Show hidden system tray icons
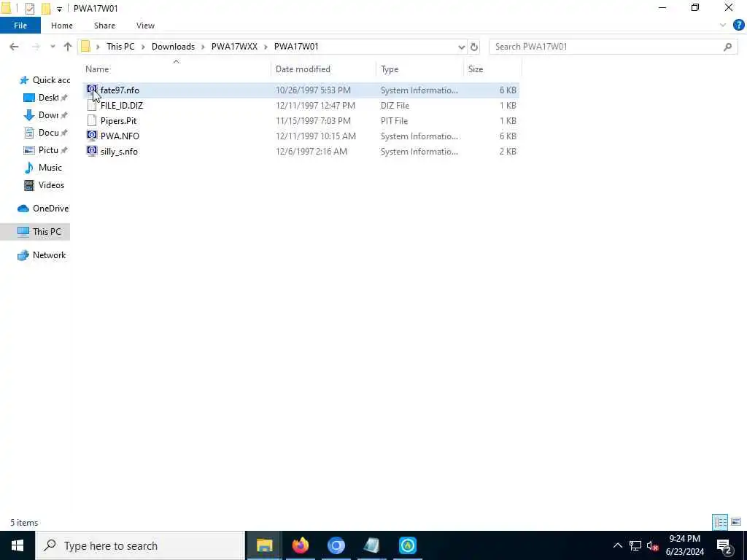747x560 pixels. tap(617, 545)
